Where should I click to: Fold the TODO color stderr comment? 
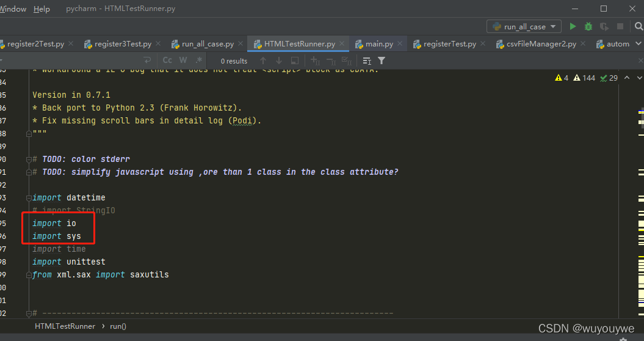[29, 159]
